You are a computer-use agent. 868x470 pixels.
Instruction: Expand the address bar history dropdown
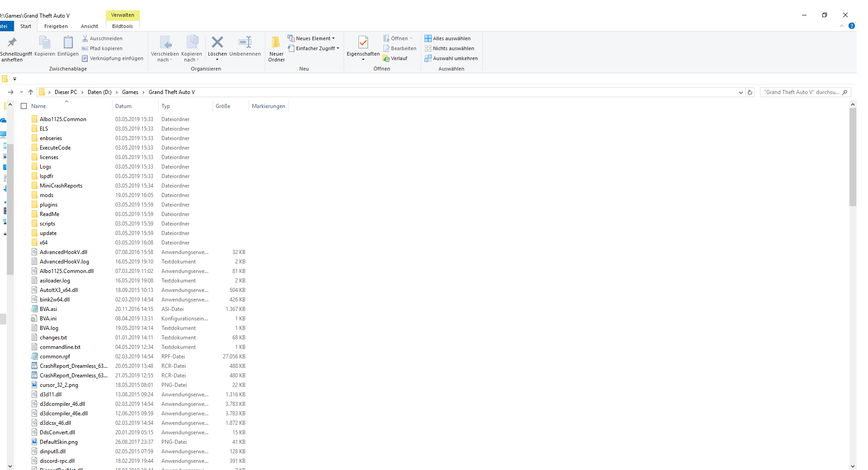click(x=741, y=92)
